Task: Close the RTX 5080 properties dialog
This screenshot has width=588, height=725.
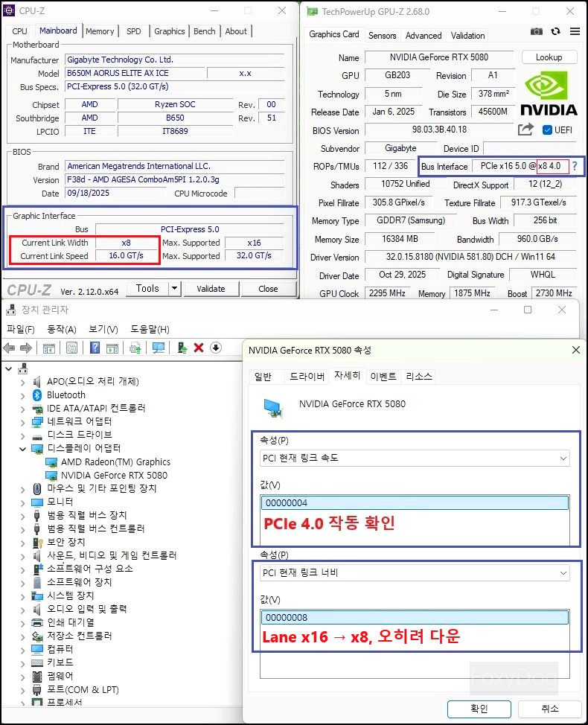Action: [576, 350]
